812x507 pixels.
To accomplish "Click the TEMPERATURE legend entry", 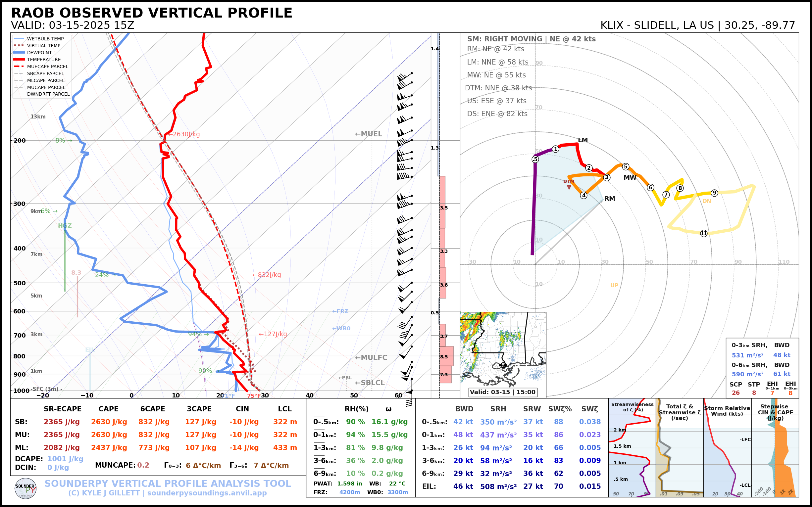I will (x=44, y=60).
